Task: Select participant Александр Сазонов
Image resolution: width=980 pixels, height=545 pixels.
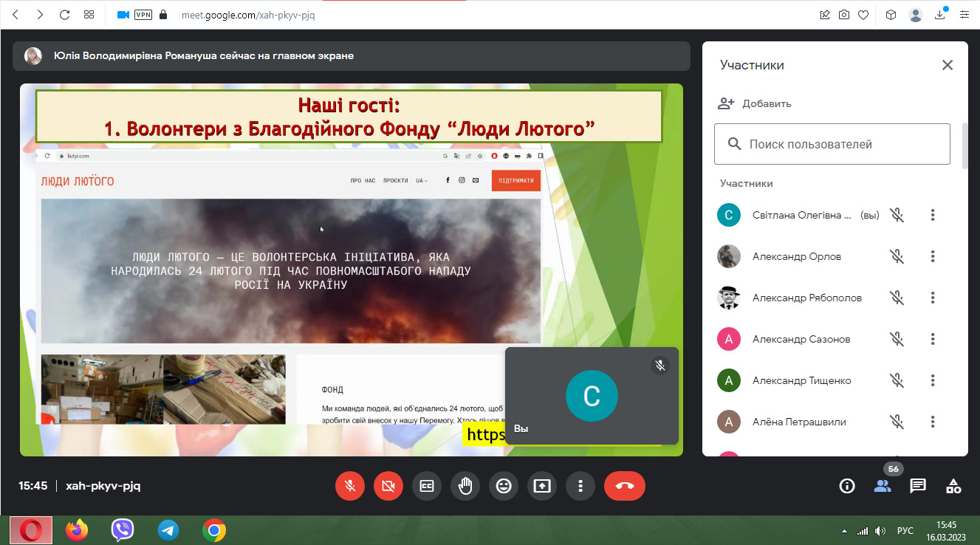Action: tap(801, 339)
